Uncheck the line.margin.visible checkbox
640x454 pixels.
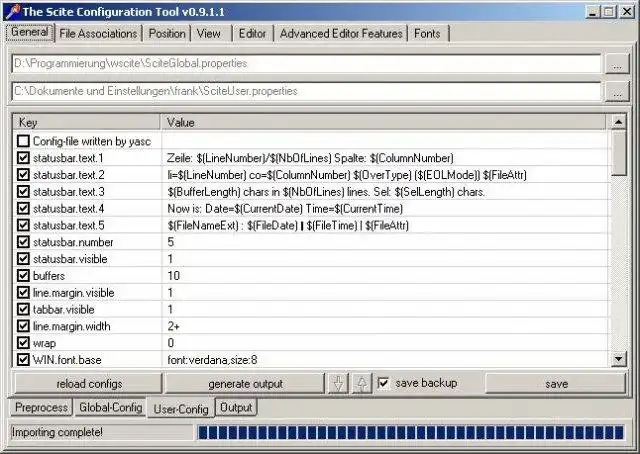(23, 292)
